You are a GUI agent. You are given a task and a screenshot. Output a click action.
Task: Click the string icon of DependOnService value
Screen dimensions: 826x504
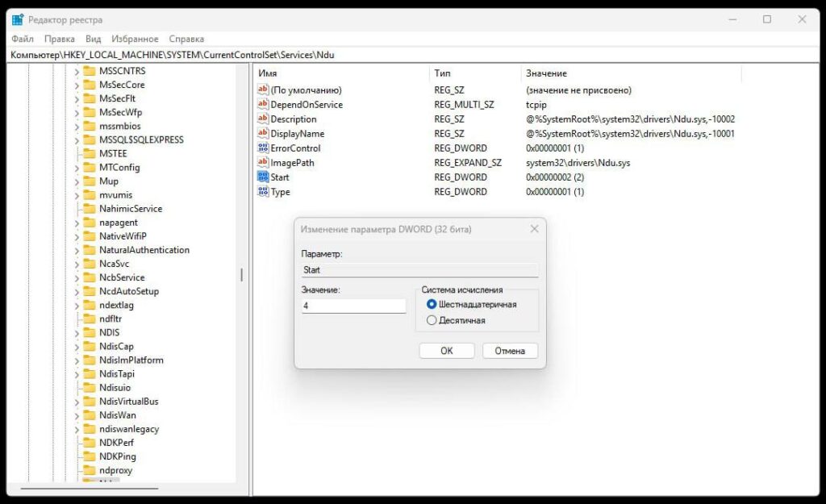pos(263,104)
